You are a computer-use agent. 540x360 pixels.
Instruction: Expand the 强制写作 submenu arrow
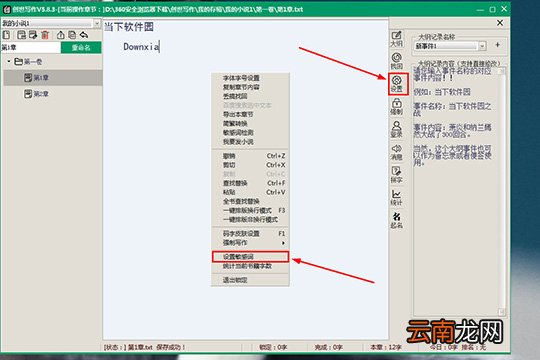click(283, 243)
